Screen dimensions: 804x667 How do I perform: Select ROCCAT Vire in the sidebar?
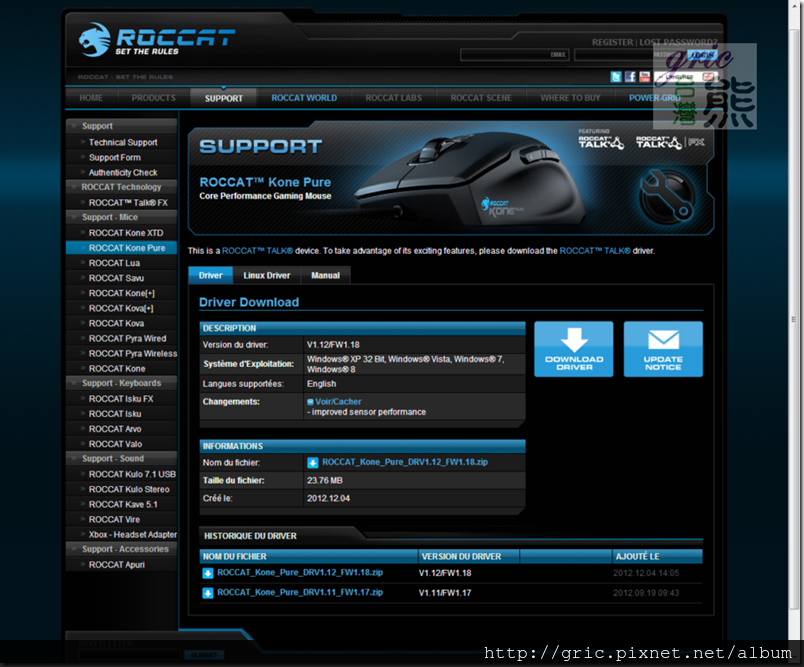point(114,519)
